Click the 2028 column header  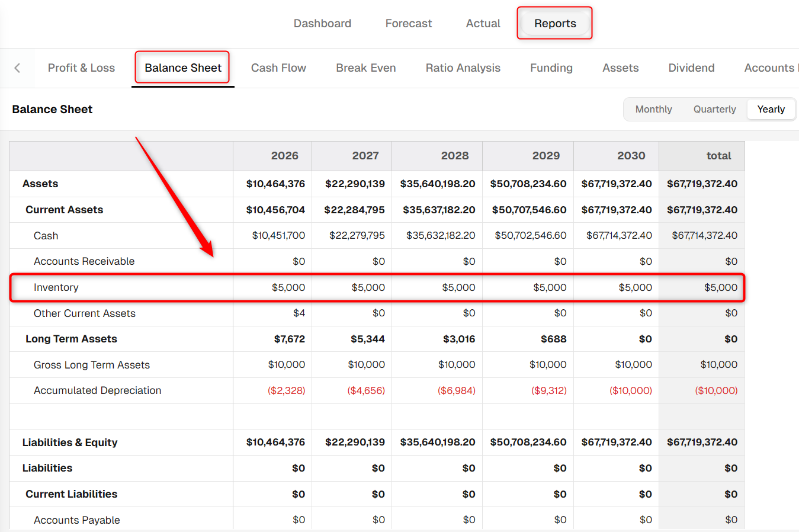coord(454,156)
